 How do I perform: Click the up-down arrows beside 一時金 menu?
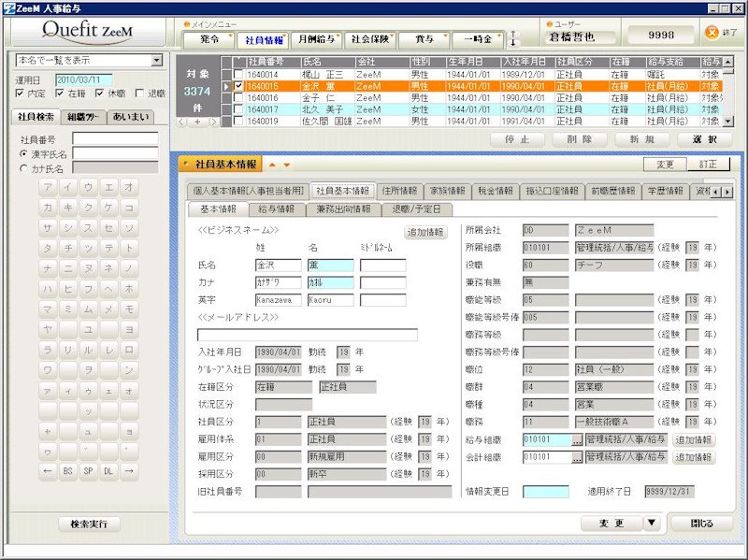(513, 38)
